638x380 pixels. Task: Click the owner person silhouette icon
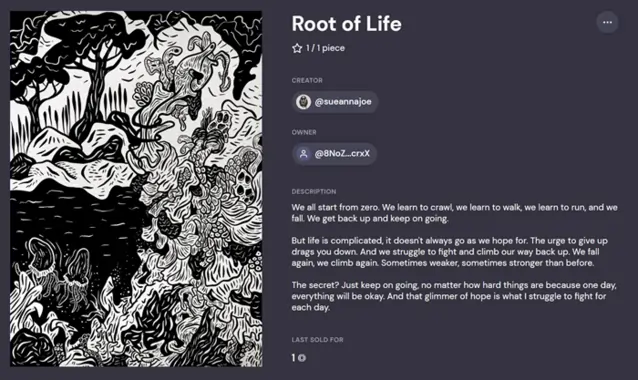(304, 154)
